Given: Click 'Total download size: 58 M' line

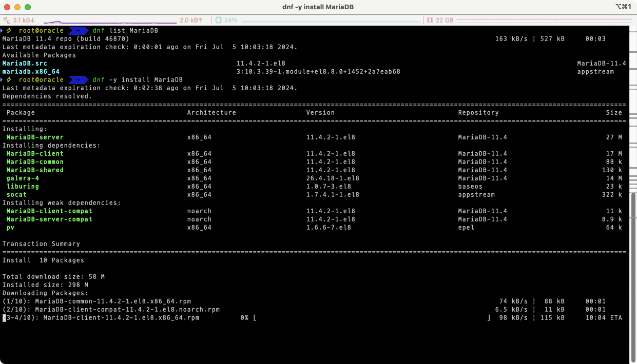Looking at the screenshot, I should point(53,277).
